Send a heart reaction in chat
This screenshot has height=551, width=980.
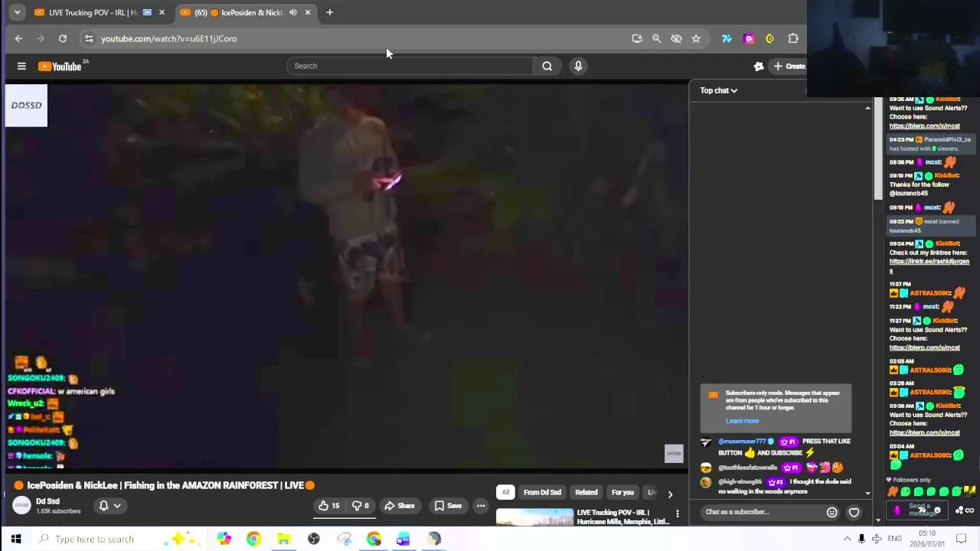pyautogui.click(x=854, y=513)
